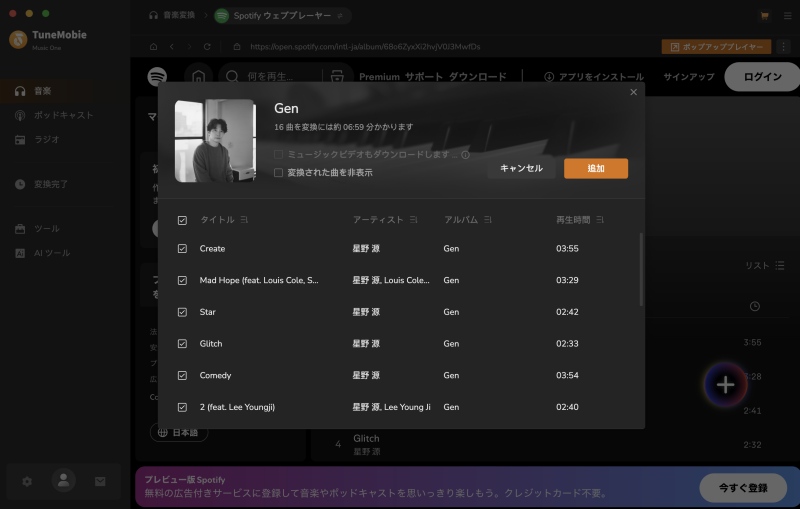
Task: Click the ログイン button
Action: 762,77
